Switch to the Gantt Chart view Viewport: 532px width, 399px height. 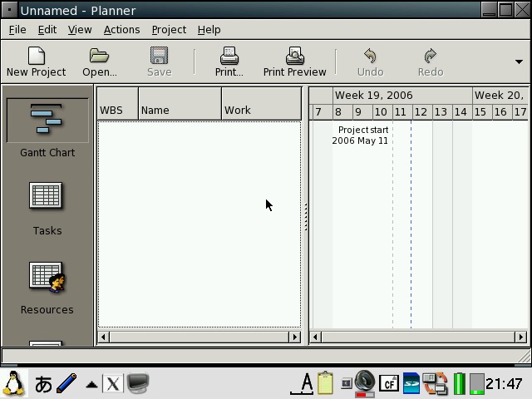tap(47, 129)
